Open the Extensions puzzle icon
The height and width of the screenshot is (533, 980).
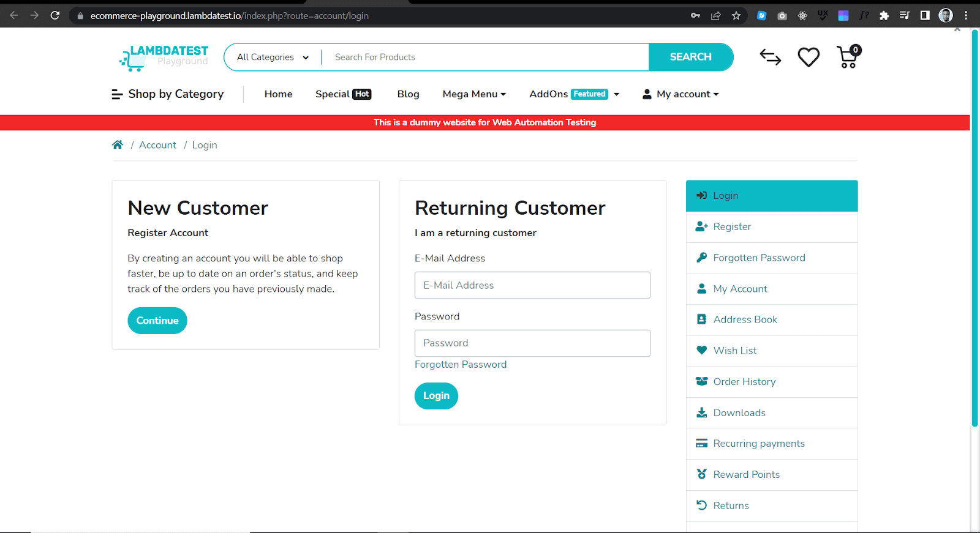pyautogui.click(x=884, y=16)
